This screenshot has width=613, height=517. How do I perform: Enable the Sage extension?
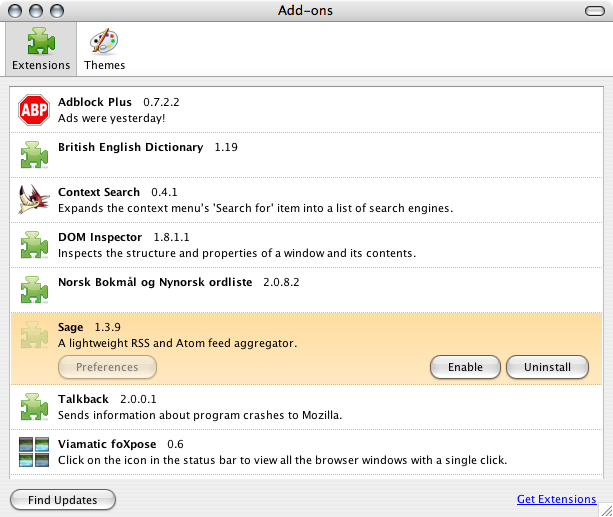pyautogui.click(x=465, y=367)
